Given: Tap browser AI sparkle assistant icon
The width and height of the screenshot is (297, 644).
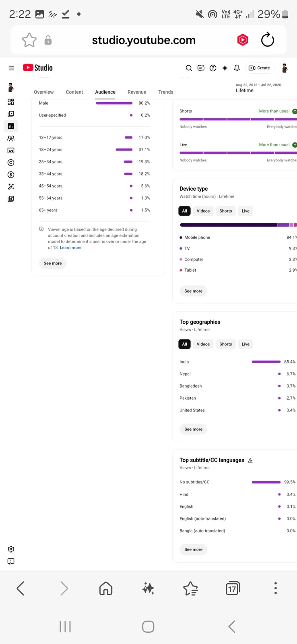Looking at the screenshot, I should click(148, 588).
